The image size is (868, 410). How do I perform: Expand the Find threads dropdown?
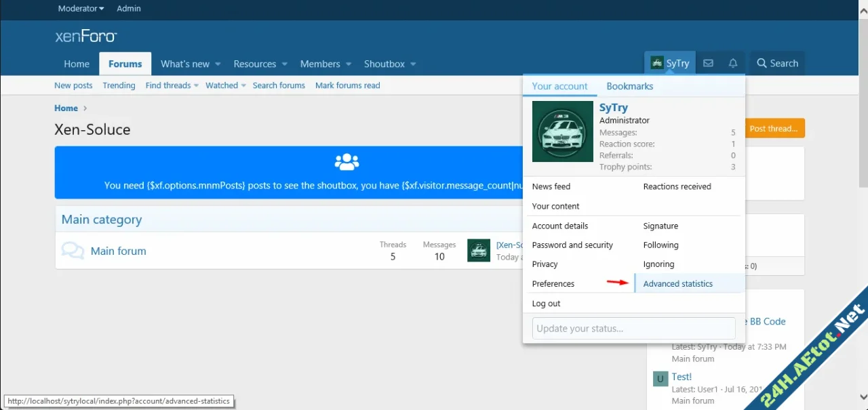[x=196, y=85]
